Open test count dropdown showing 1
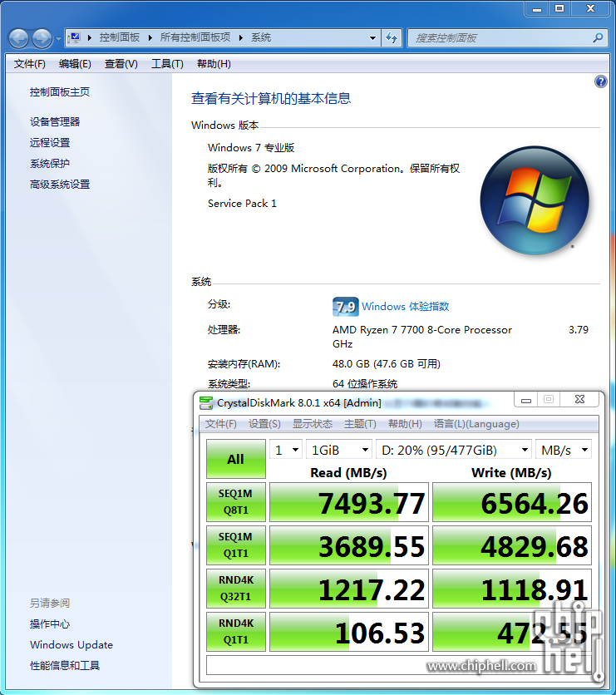This screenshot has height=695, width=616. tap(286, 451)
